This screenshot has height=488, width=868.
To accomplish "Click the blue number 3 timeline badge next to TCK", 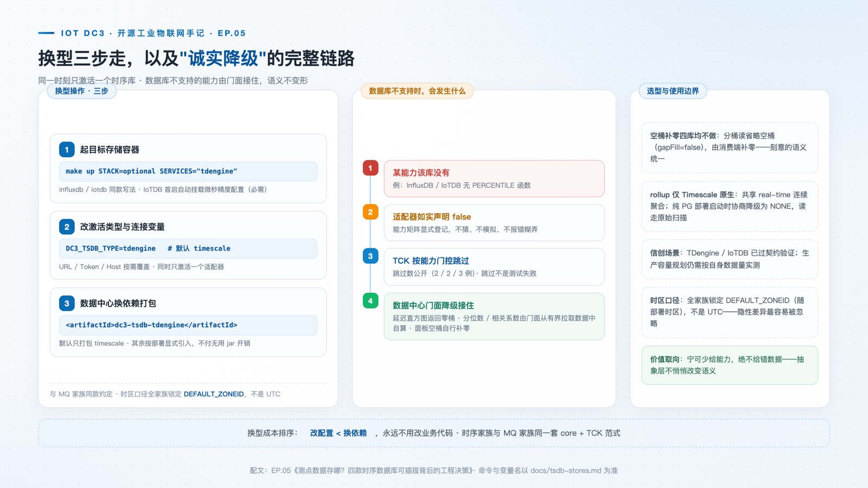I will pyautogui.click(x=371, y=256).
